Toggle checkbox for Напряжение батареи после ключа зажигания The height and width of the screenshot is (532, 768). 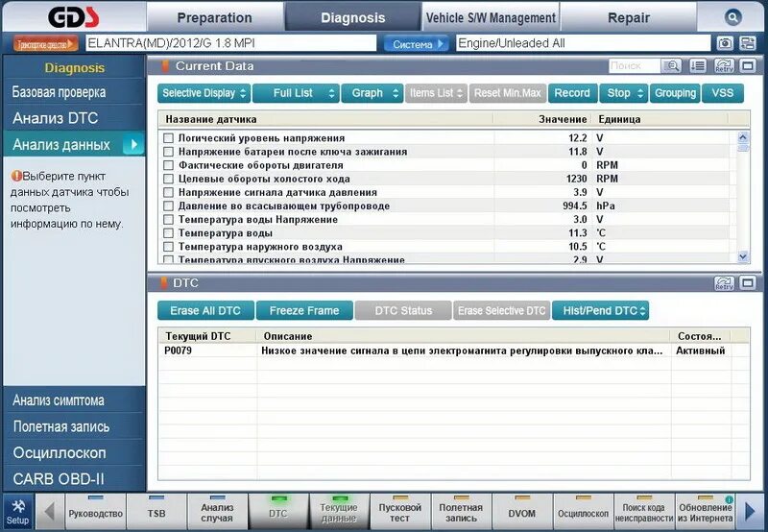(169, 152)
